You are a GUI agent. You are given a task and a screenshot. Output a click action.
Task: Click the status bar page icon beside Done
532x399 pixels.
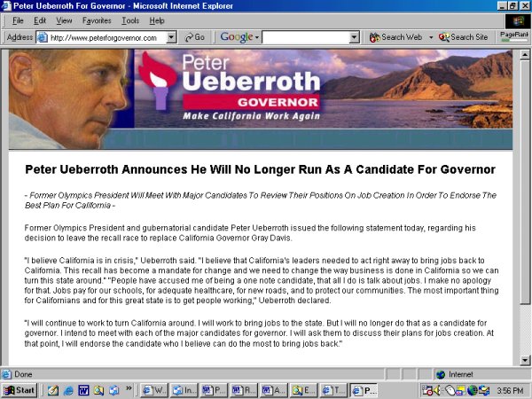point(6,374)
